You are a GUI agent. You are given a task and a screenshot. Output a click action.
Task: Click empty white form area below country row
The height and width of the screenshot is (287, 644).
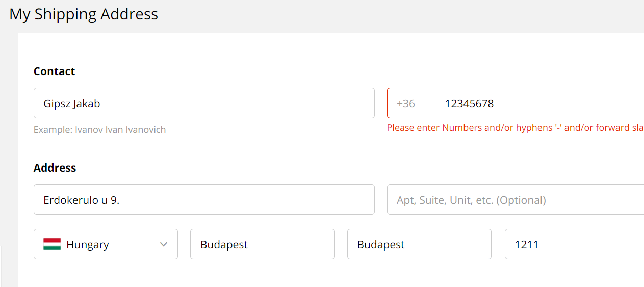coord(331,273)
